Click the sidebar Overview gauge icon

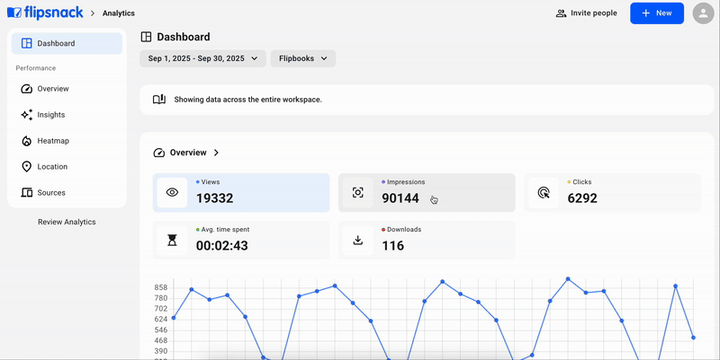point(27,89)
